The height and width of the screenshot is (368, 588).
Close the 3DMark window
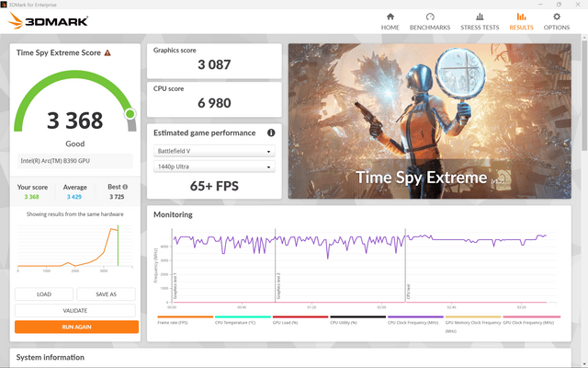(578, 5)
